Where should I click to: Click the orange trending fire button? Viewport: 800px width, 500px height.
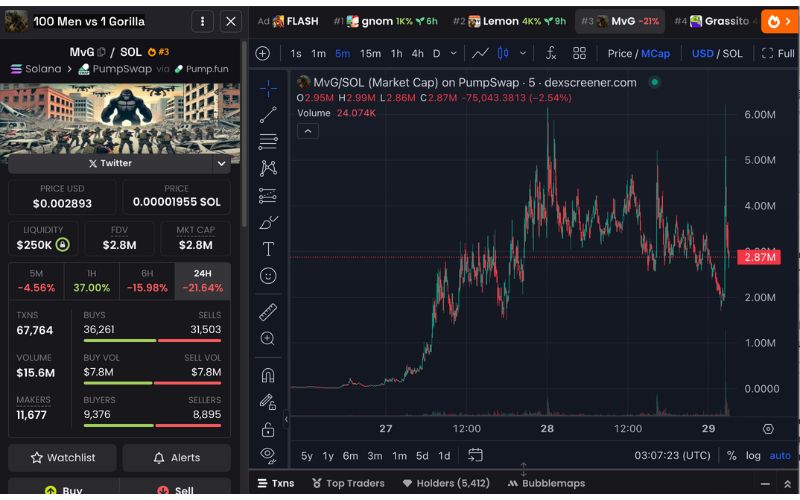780,21
